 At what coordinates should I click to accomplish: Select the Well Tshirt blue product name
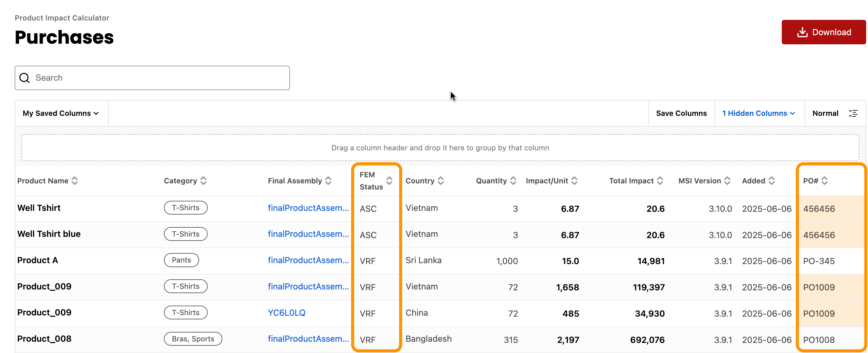49,234
